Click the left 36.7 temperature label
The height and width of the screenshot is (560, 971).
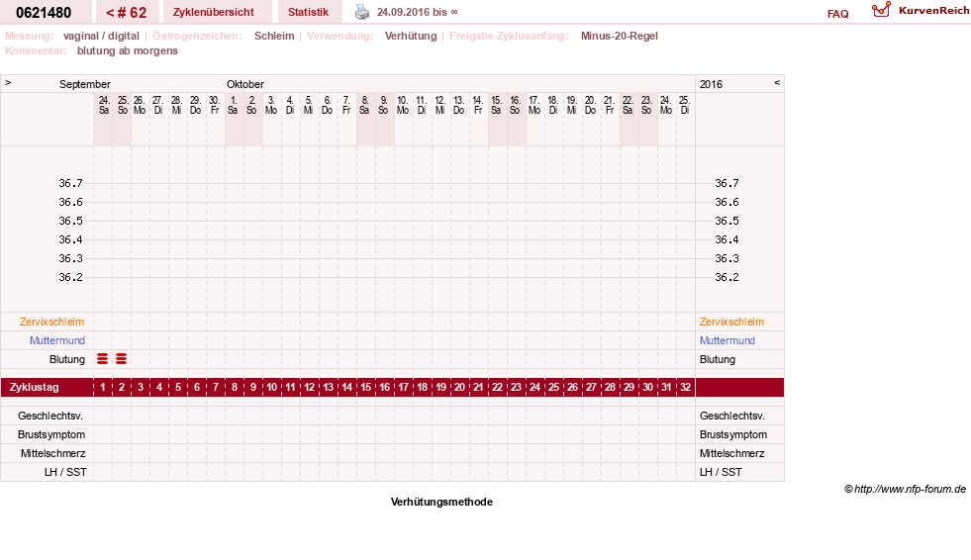pos(70,183)
